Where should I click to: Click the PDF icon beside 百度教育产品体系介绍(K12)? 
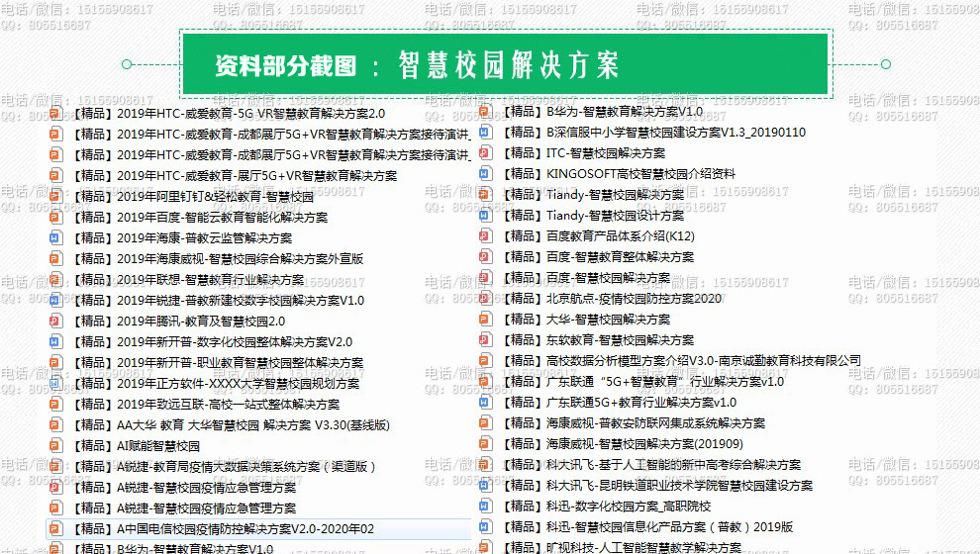pyautogui.click(x=485, y=236)
